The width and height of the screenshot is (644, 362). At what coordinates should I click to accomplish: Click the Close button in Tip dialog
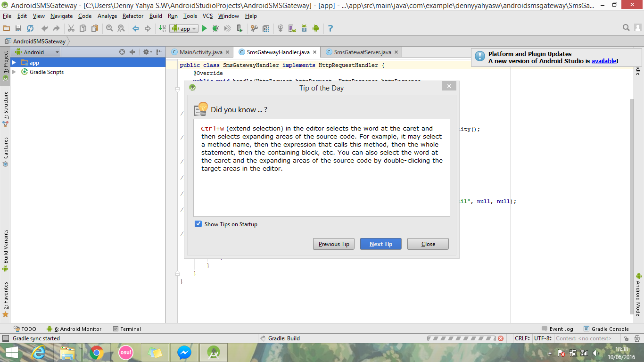(x=428, y=244)
